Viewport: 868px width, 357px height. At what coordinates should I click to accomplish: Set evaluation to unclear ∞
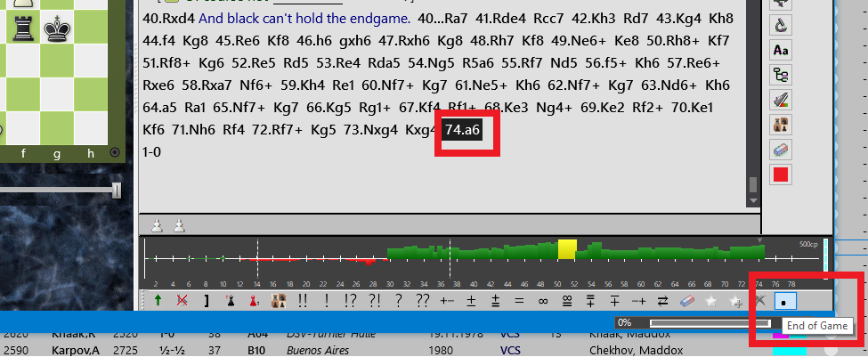click(543, 301)
